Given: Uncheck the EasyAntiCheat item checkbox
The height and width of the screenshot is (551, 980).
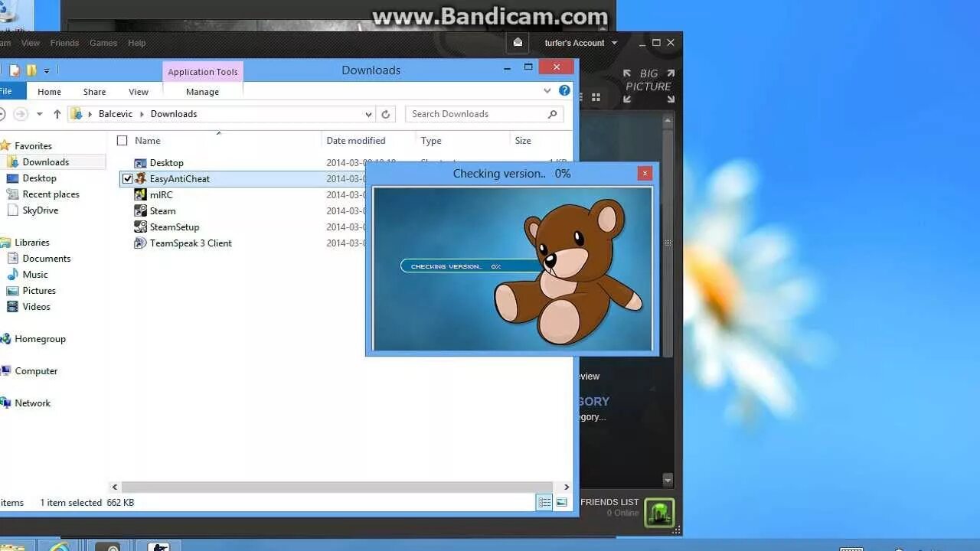Looking at the screenshot, I should [x=127, y=178].
